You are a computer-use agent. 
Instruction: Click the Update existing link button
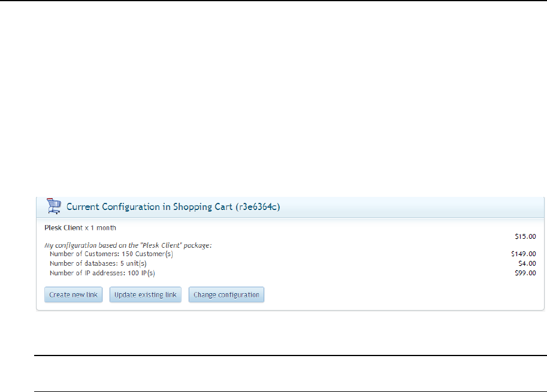click(146, 295)
